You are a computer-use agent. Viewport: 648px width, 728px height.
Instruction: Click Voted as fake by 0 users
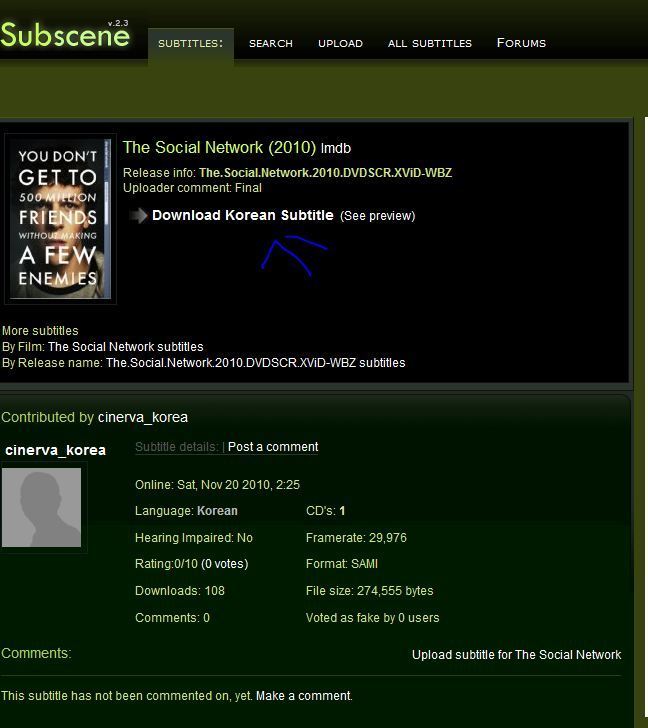coord(372,618)
